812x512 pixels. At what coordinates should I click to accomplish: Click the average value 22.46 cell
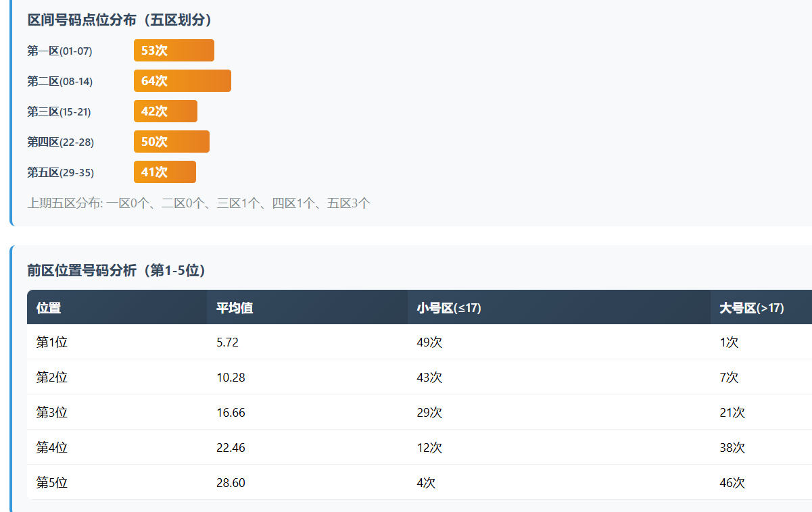click(231, 448)
